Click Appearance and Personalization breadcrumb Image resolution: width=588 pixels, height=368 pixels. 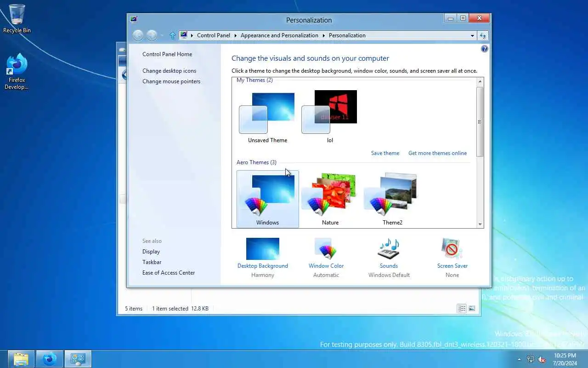tap(279, 35)
